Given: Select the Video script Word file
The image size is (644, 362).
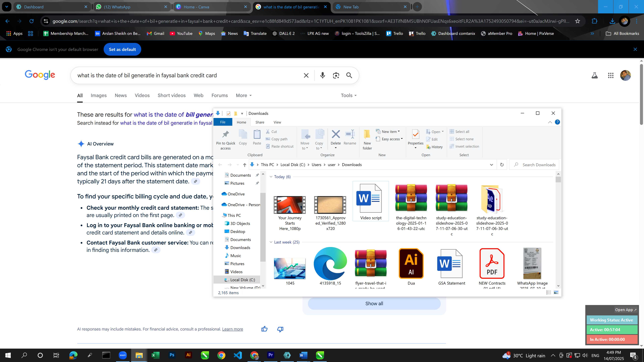Looking at the screenshot, I should click(370, 201).
